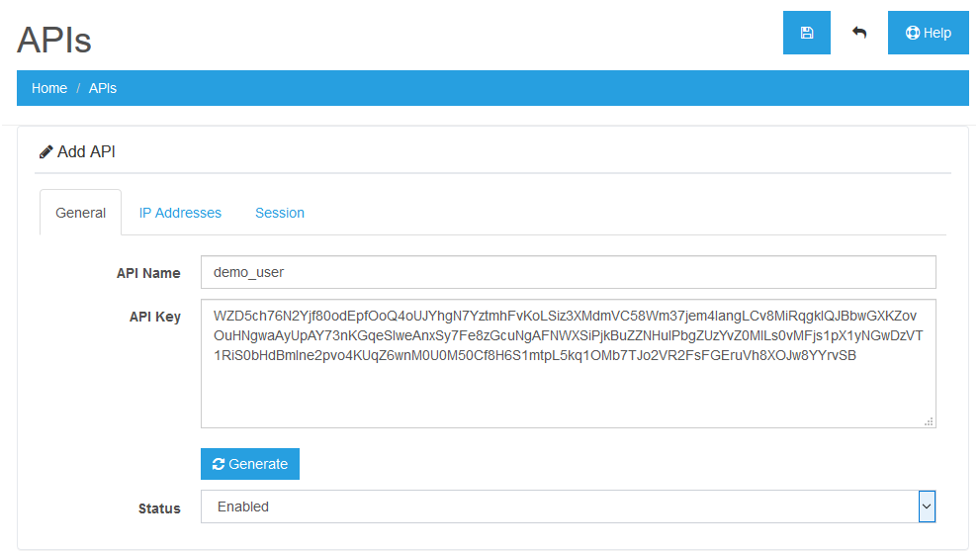Click the pencil icon beside Add API
This screenshot has height=552, width=980.
45,152
